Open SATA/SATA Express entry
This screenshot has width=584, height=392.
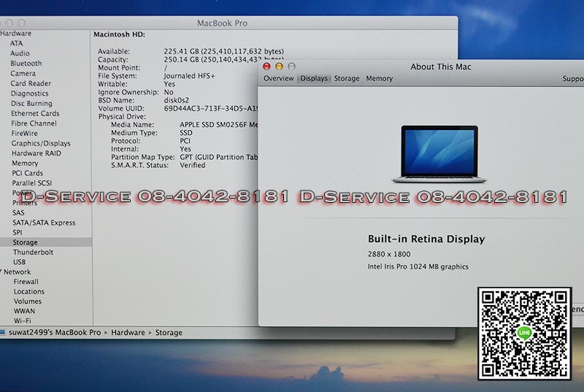[44, 223]
